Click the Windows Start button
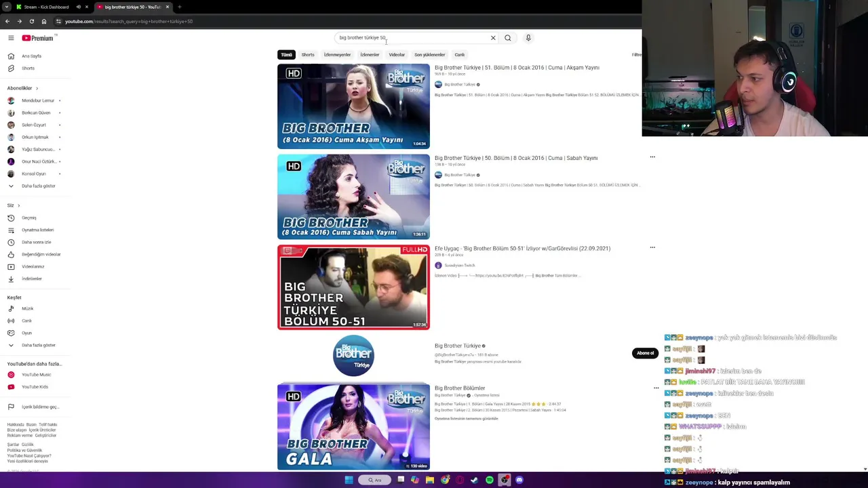 pyautogui.click(x=349, y=480)
